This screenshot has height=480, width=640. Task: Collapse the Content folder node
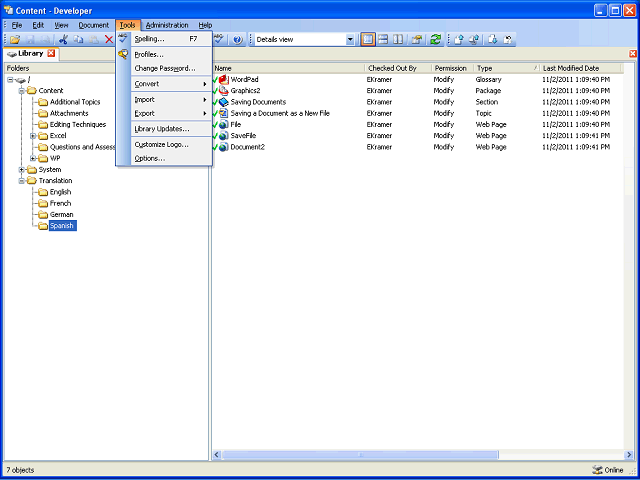[x=22, y=91]
